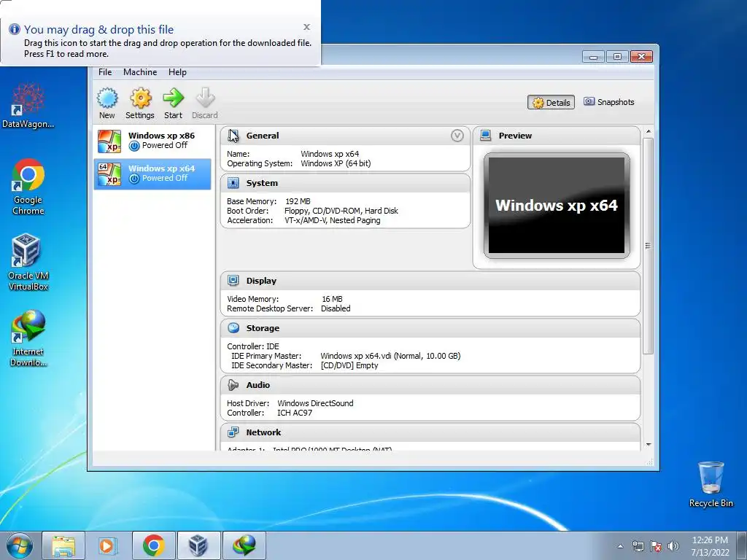The height and width of the screenshot is (560, 747).
Task: Open the Settings gear toolbar icon
Action: [x=141, y=98]
